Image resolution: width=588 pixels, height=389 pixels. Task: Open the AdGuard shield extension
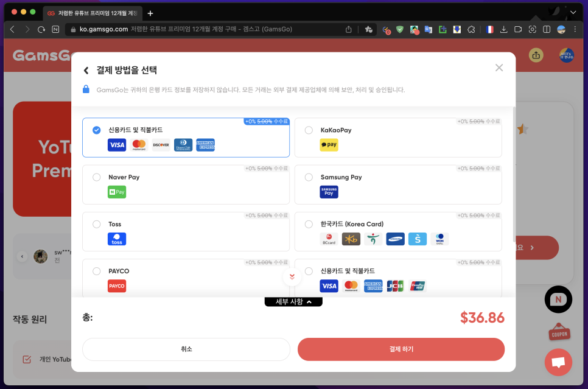400,29
